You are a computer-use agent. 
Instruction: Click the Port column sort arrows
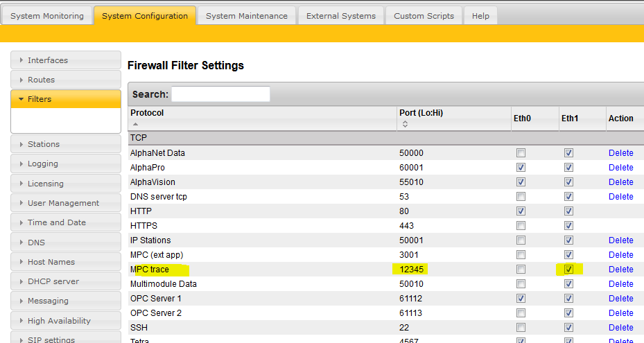(x=404, y=125)
